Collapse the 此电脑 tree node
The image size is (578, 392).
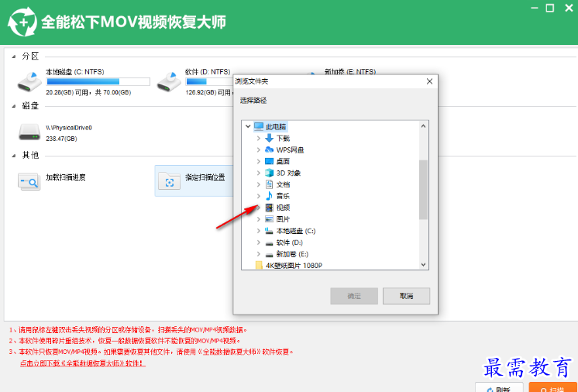(248, 126)
